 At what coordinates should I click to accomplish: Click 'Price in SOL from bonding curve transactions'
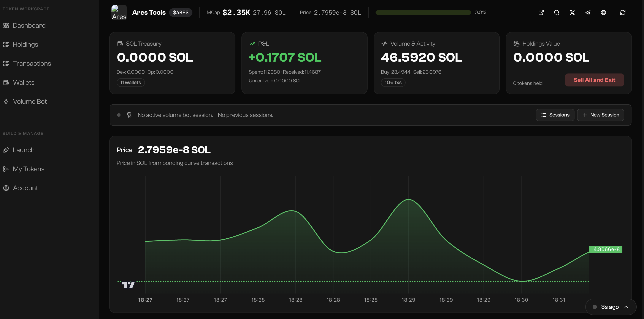pyautogui.click(x=174, y=163)
